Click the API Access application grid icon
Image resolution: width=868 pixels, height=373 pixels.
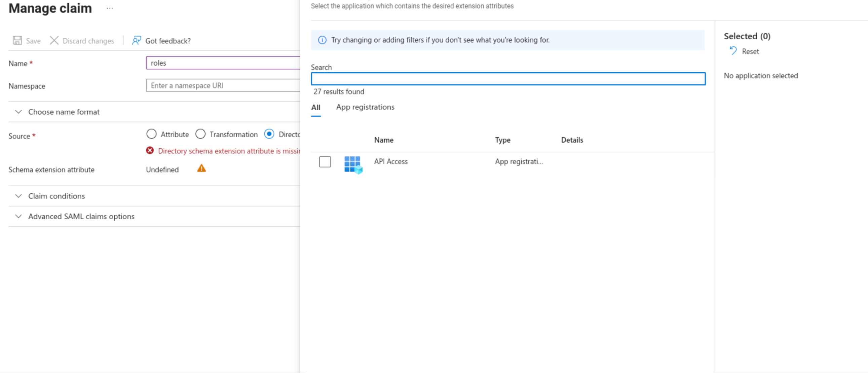click(x=353, y=165)
